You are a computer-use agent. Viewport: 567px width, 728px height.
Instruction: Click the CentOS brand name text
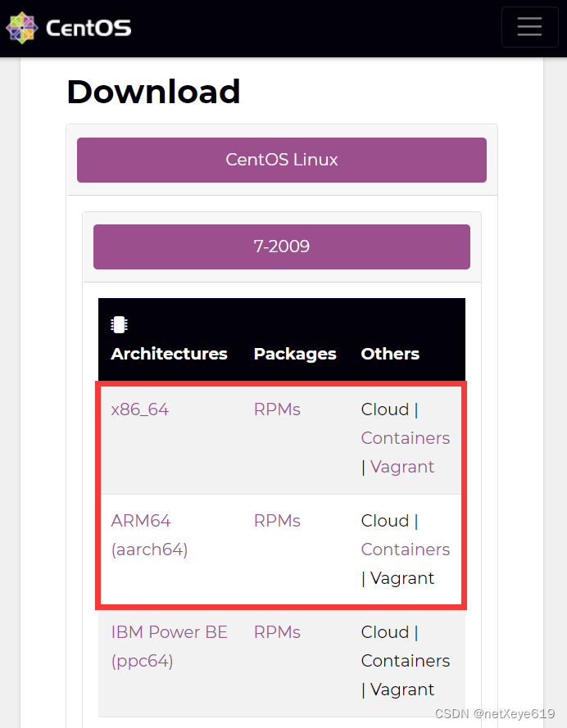tap(88, 29)
